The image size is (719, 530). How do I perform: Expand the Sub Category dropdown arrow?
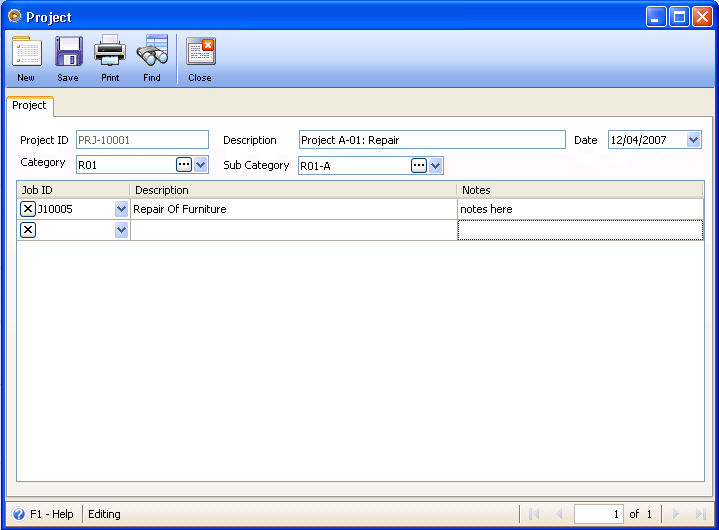click(x=435, y=166)
